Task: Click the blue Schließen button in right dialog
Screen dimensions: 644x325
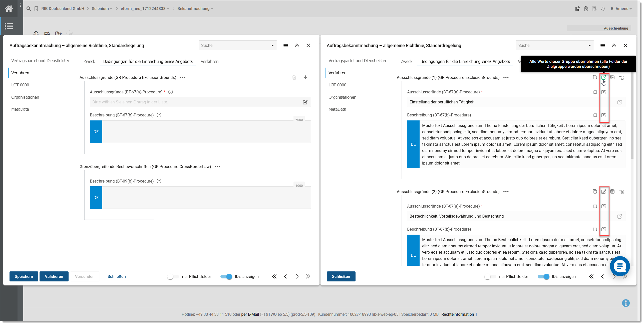Action: (x=341, y=276)
